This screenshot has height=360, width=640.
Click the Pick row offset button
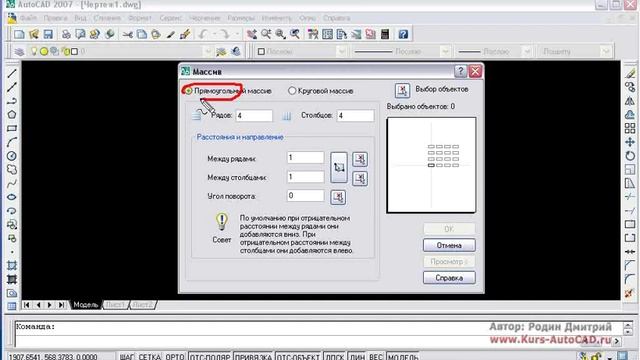click(360, 159)
